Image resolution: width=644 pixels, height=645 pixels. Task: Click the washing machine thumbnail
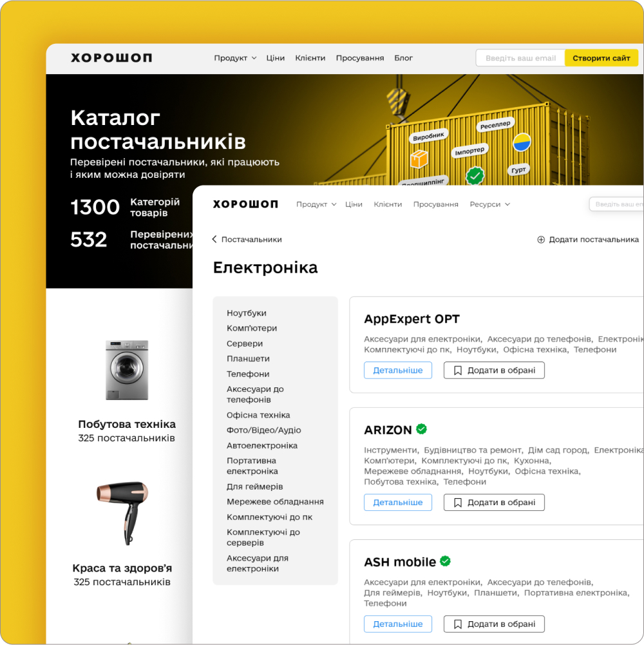point(127,370)
